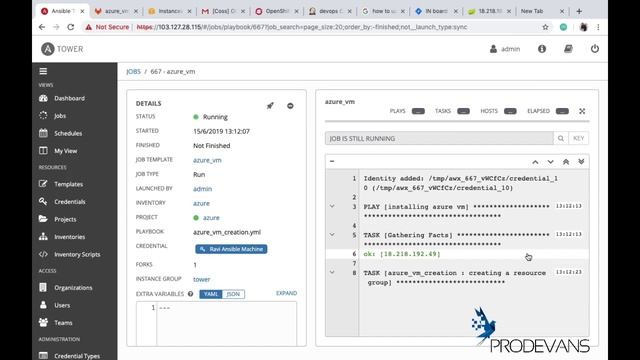The height and width of the screenshot is (360, 640).
Task: Click the Not Secure warning indicator
Action: [x=107, y=27]
